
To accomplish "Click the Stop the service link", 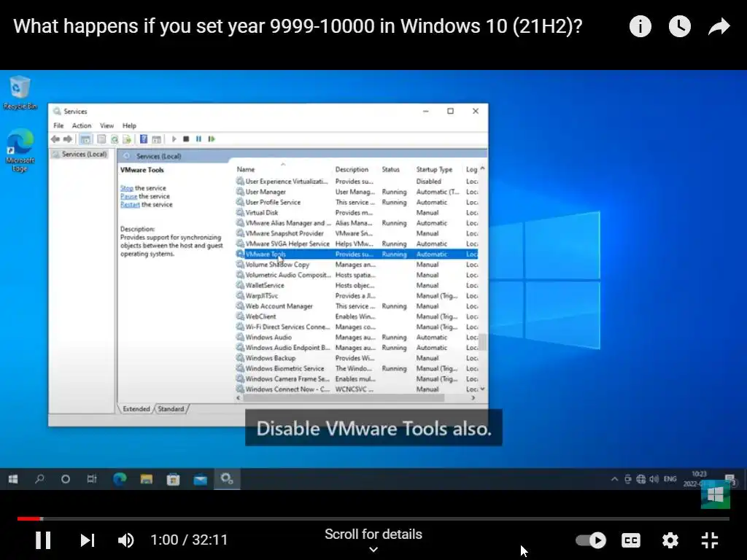I will pyautogui.click(x=127, y=188).
